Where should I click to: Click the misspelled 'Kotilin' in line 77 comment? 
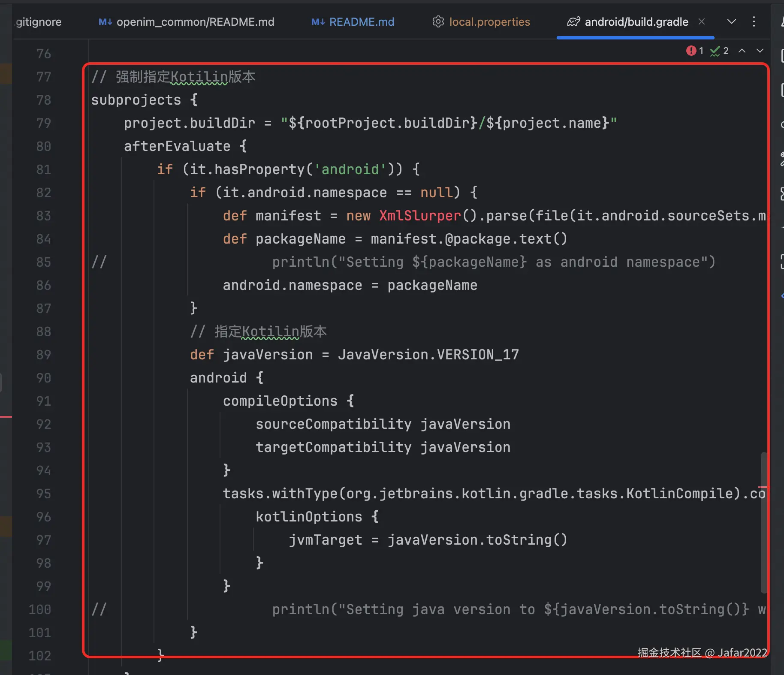pos(199,77)
